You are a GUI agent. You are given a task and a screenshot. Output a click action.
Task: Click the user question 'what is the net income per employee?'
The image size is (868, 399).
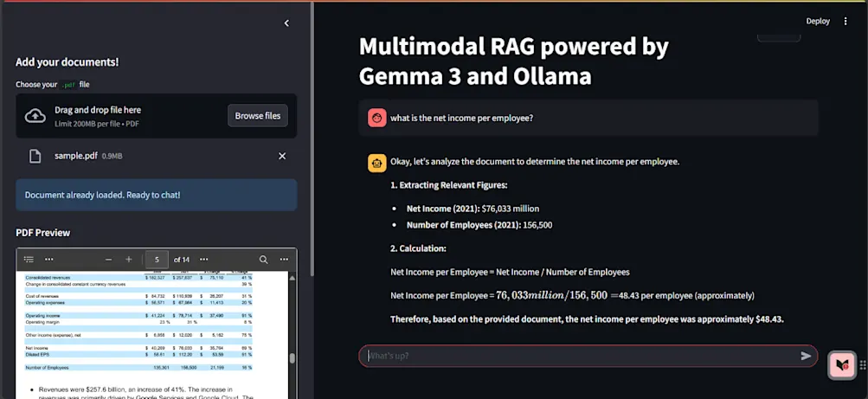click(x=461, y=118)
